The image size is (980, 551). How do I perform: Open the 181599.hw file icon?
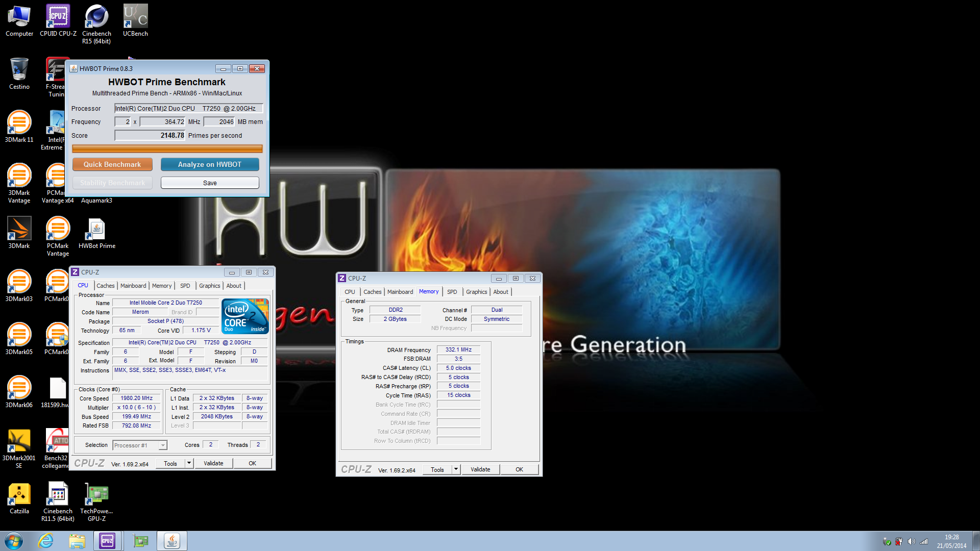coord(55,392)
